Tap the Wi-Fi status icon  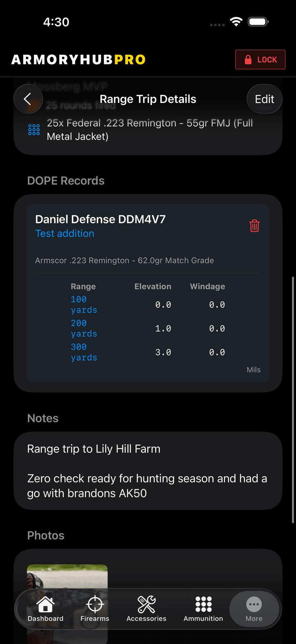point(236,22)
